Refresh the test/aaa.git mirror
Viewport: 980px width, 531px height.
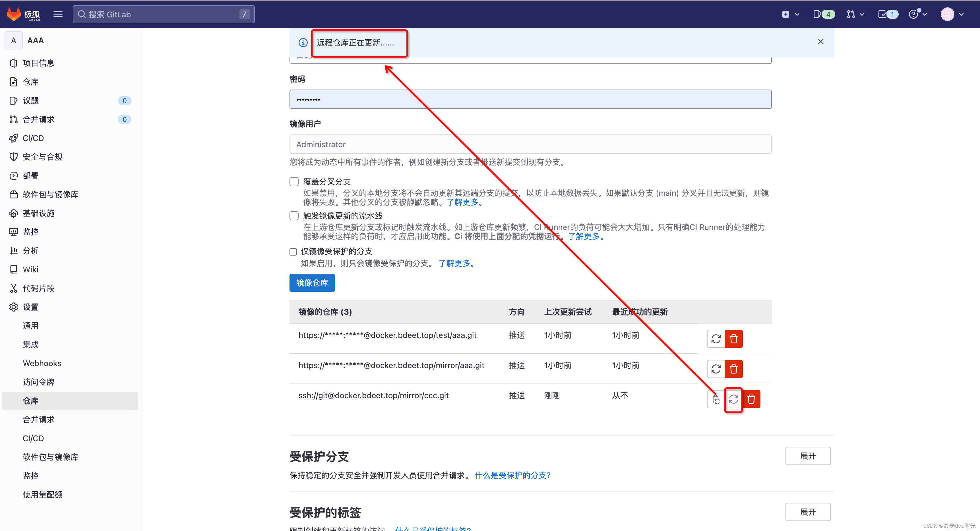[716, 339]
